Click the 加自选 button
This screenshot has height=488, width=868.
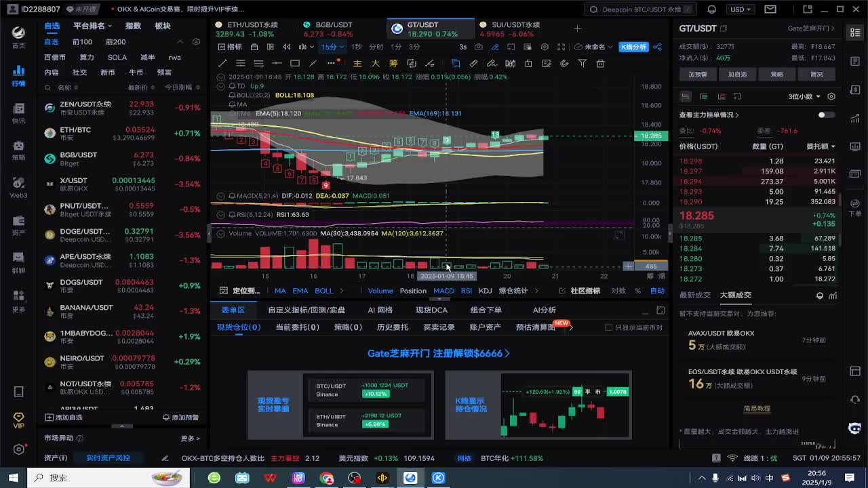tap(737, 75)
